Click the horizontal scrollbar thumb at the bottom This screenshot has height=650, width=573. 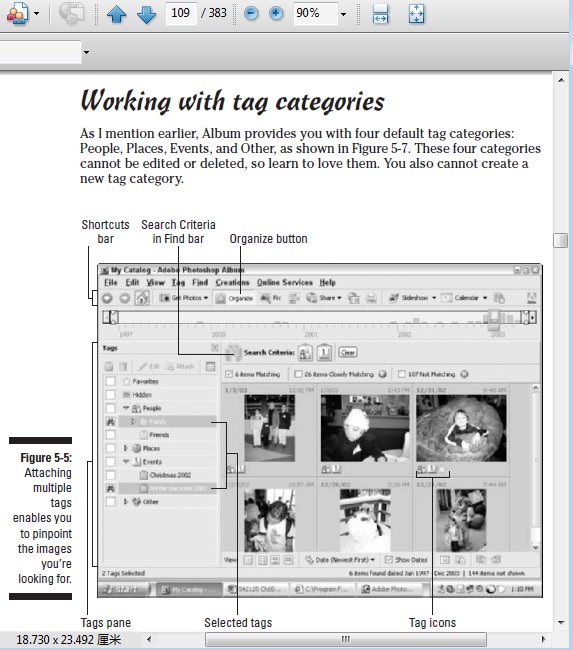(x=345, y=639)
